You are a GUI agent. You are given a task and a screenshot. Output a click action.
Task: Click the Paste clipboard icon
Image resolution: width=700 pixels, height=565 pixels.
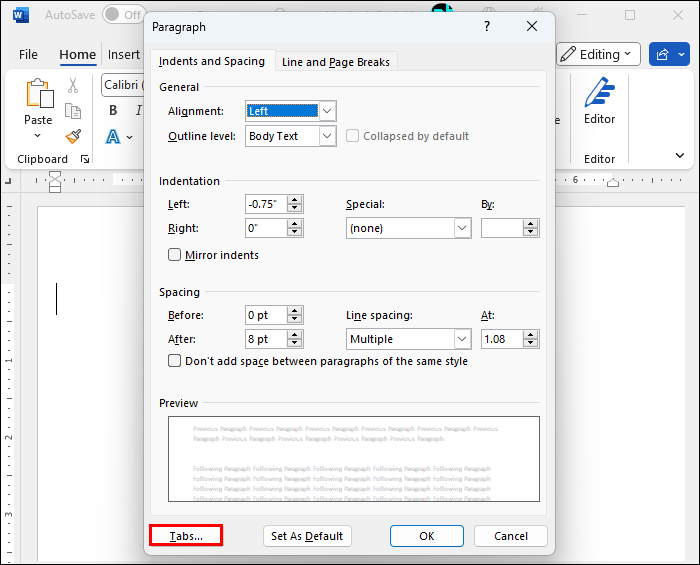39,93
